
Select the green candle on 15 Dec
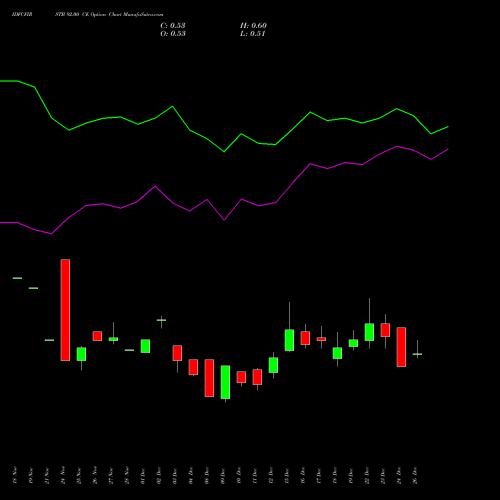tap(289, 340)
